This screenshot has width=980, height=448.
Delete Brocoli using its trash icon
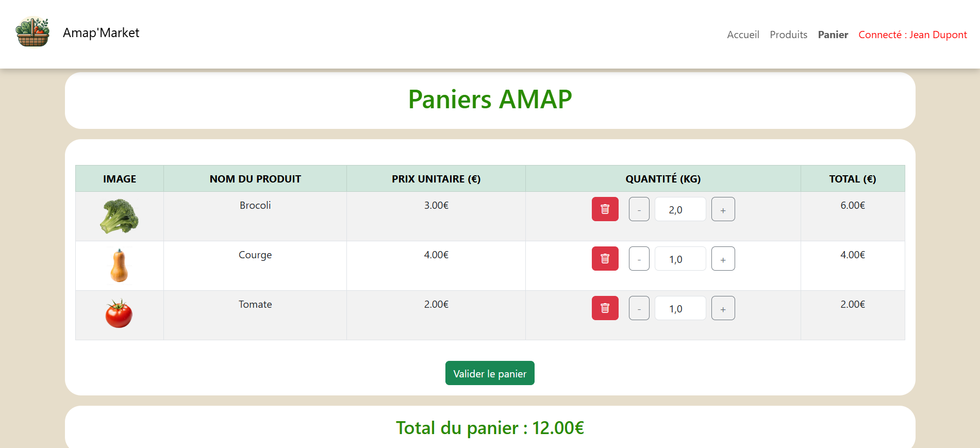[x=605, y=209]
